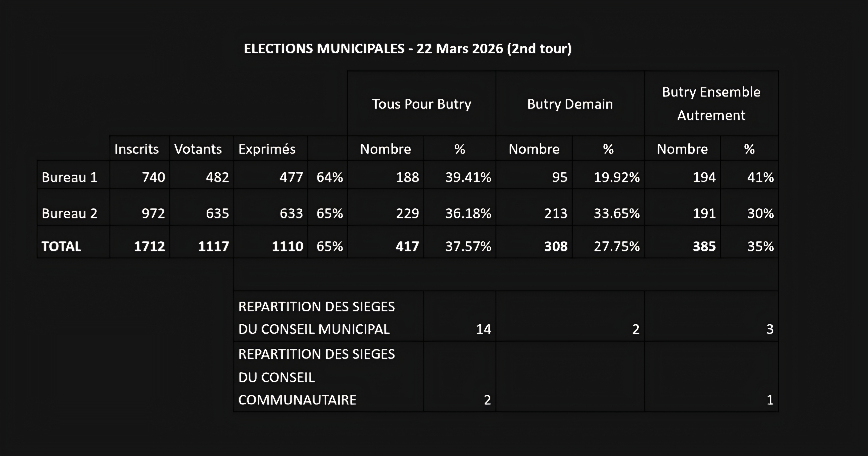Click the Butry Demain total 308
The height and width of the screenshot is (456, 868).
coord(556,246)
